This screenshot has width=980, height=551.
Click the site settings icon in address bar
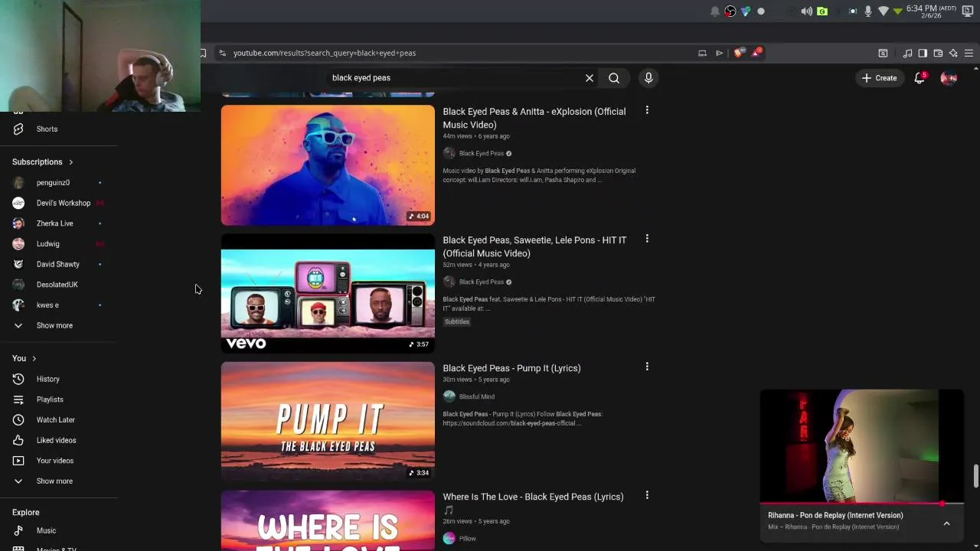(222, 53)
